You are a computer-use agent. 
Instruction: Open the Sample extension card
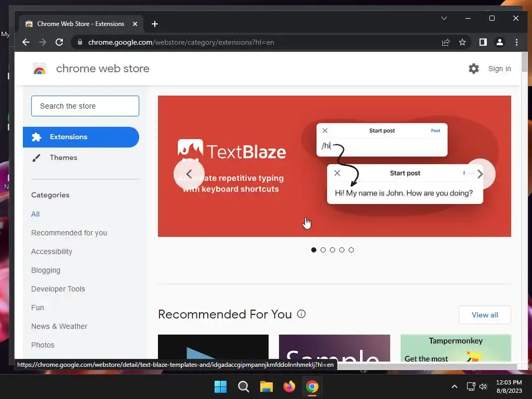334,348
